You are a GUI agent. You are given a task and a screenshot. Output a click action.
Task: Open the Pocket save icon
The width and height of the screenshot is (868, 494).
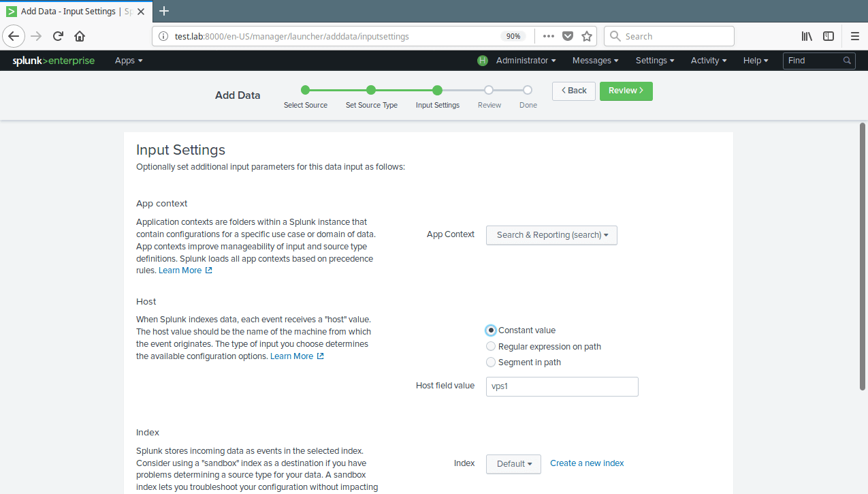pyautogui.click(x=568, y=36)
